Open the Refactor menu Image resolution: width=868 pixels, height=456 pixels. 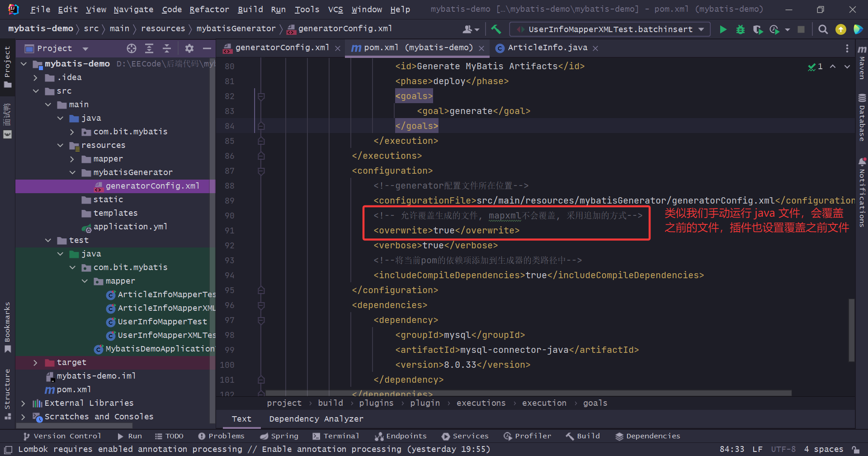[209, 9]
